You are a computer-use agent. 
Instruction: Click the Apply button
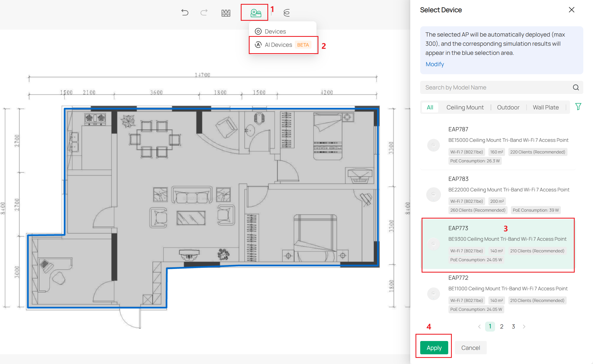[434, 348]
